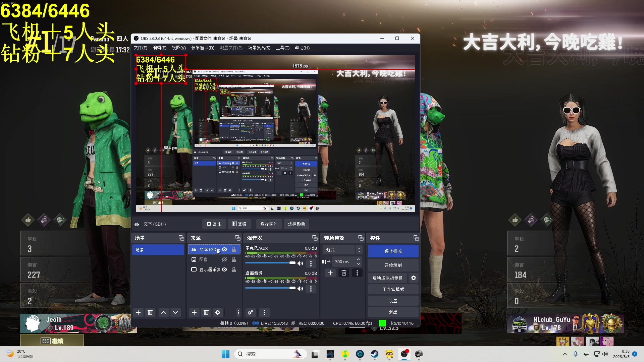Open 文件(F) menu

coord(140,48)
